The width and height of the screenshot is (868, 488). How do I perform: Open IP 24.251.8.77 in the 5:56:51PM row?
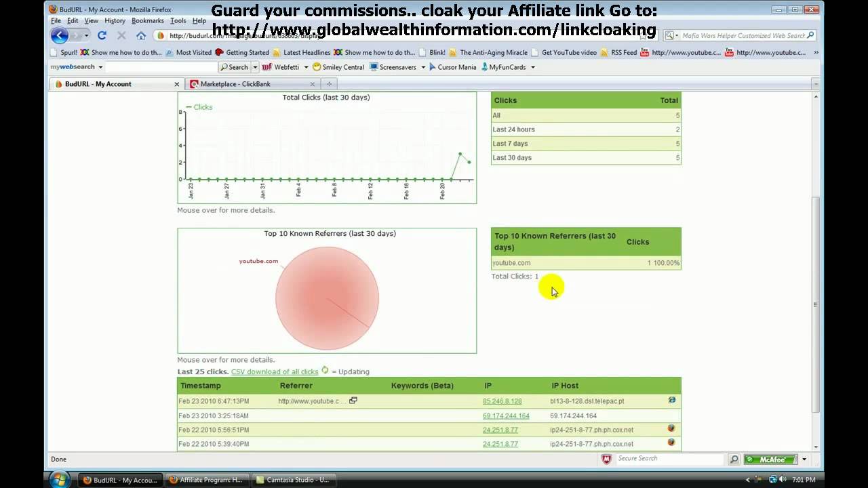coord(500,430)
